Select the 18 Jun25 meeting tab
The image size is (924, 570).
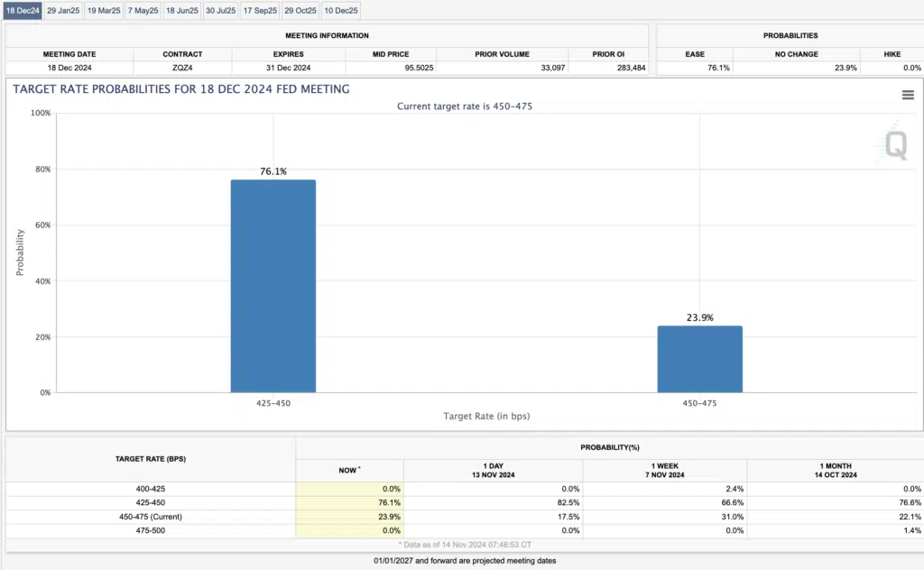pos(181,11)
